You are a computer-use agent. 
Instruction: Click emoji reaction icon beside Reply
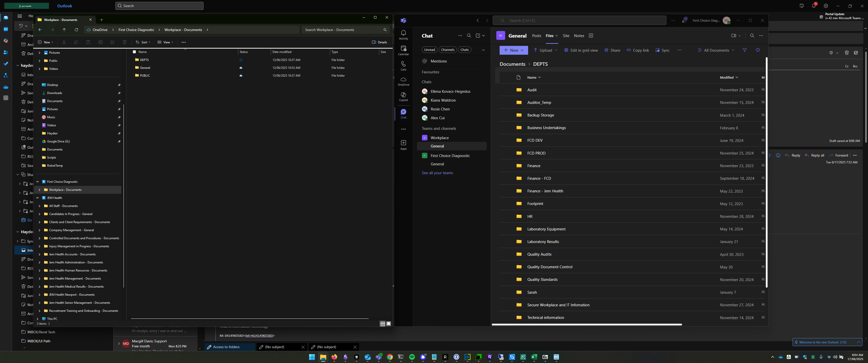tap(778, 155)
